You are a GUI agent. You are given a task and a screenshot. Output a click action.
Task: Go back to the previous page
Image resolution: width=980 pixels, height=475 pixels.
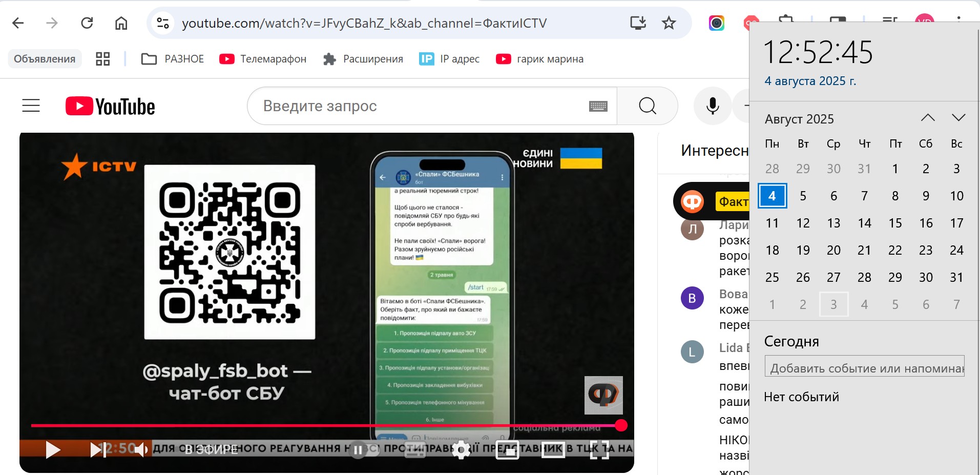[18, 23]
